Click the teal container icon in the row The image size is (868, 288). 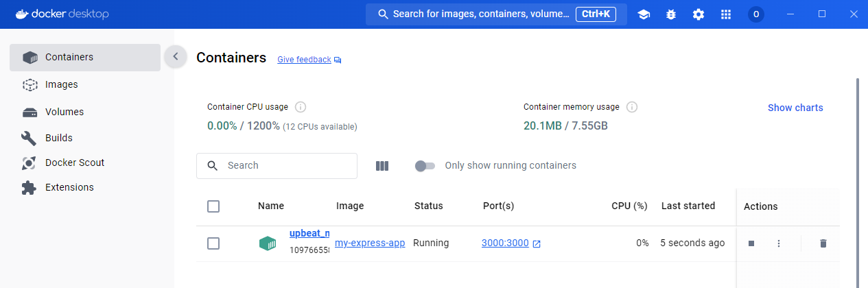(x=268, y=243)
